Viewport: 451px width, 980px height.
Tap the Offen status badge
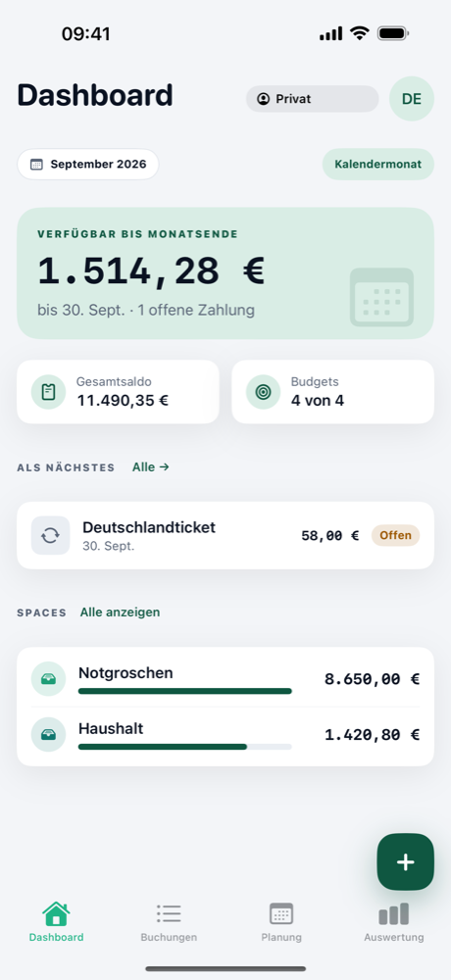[395, 536]
